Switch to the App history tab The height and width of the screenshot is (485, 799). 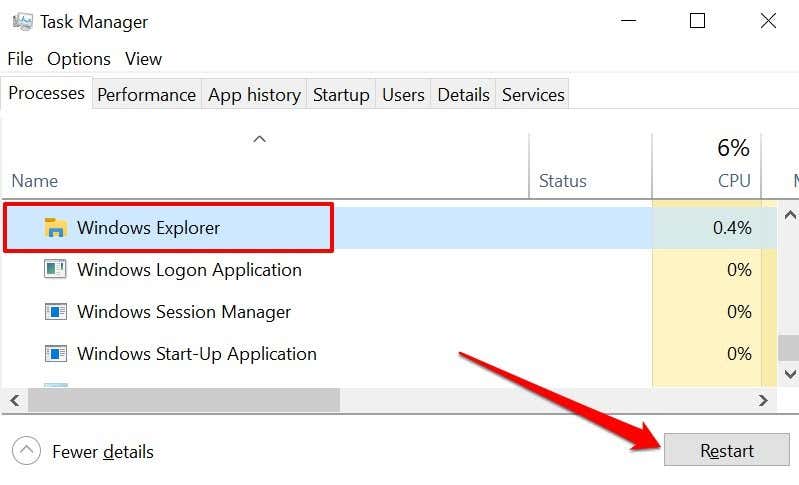tap(254, 95)
